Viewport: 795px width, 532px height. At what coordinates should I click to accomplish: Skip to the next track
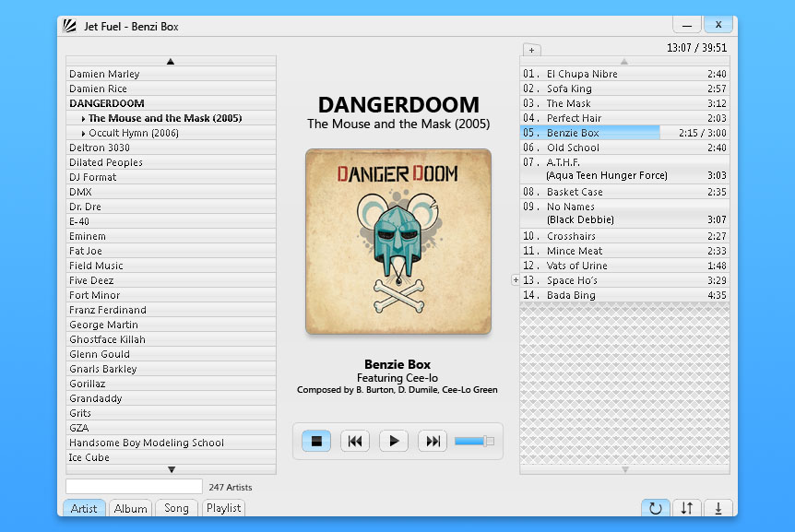coord(433,441)
